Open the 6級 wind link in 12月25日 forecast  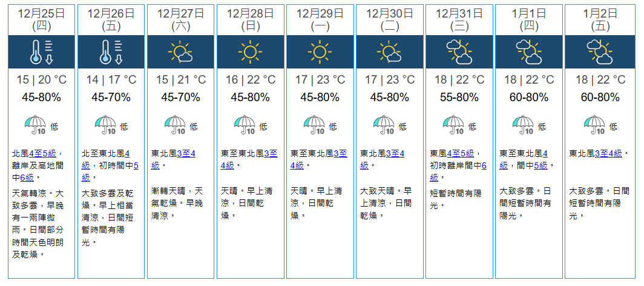pyautogui.click(x=27, y=178)
